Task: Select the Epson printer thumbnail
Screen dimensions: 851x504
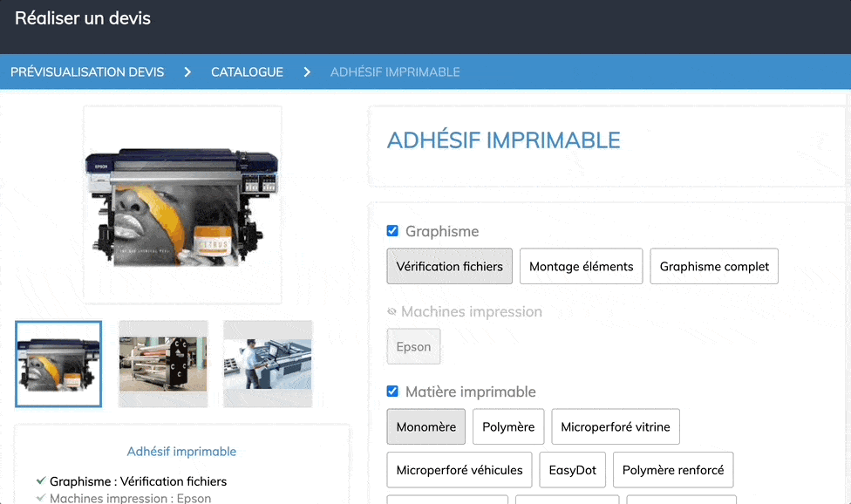Action: pos(58,364)
